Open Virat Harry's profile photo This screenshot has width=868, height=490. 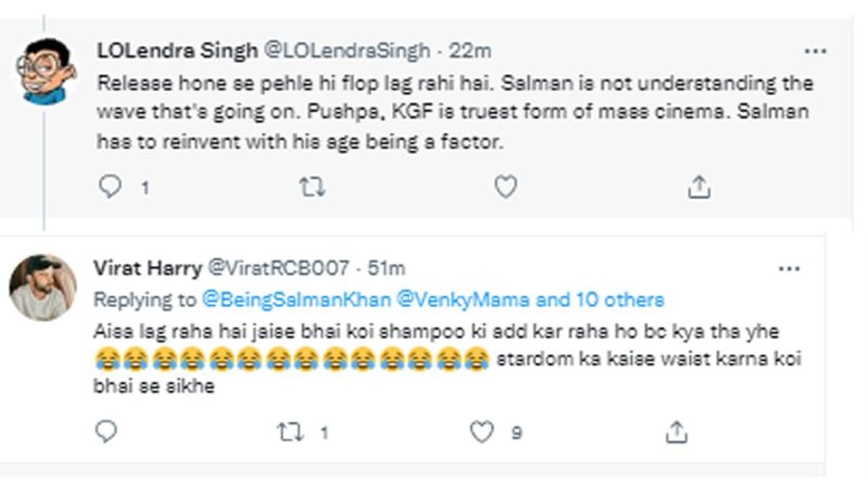point(43,287)
